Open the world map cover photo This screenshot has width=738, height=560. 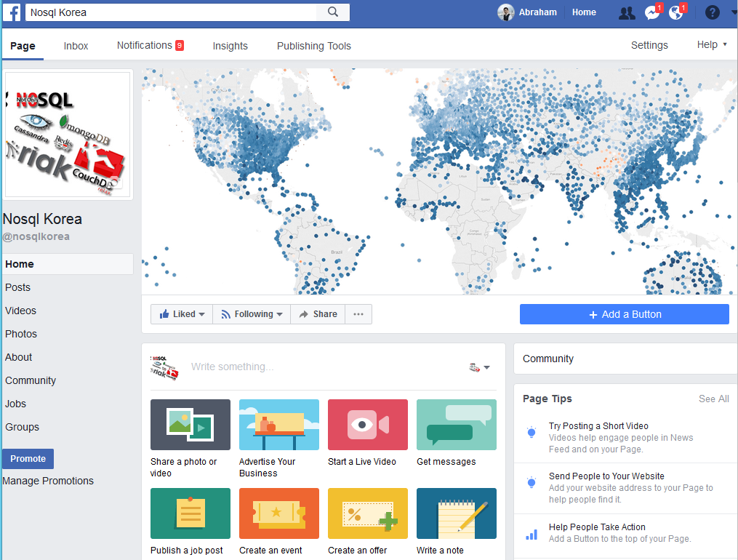pos(438,182)
